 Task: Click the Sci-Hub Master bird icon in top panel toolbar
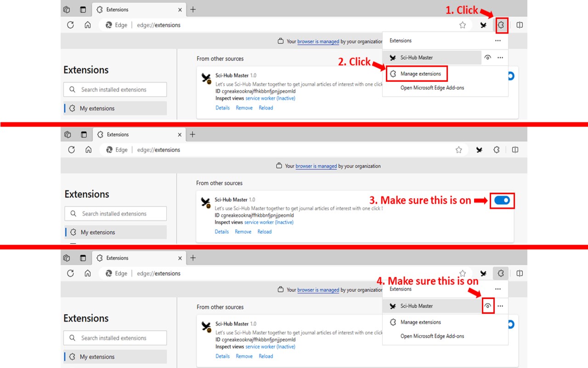tap(483, 25)
